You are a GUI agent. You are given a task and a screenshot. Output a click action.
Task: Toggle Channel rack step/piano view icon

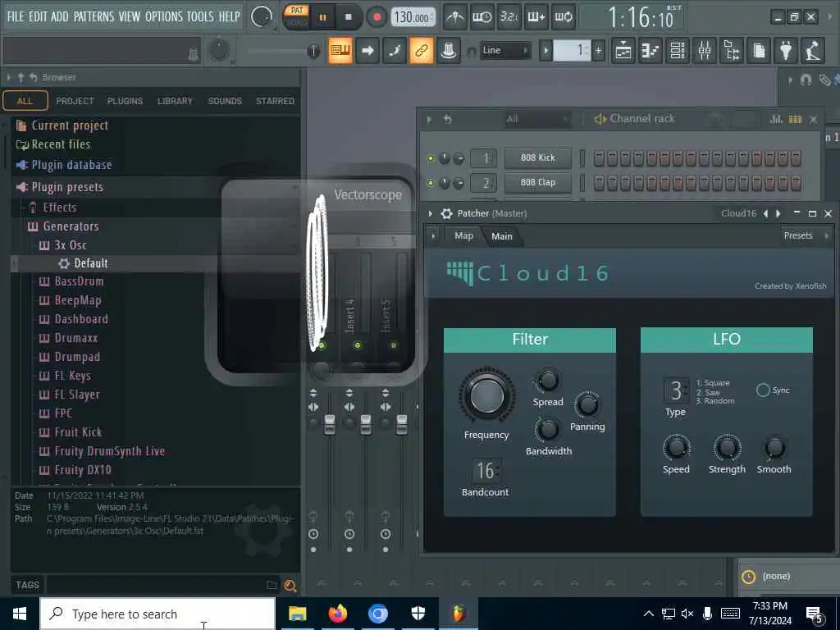795,119
